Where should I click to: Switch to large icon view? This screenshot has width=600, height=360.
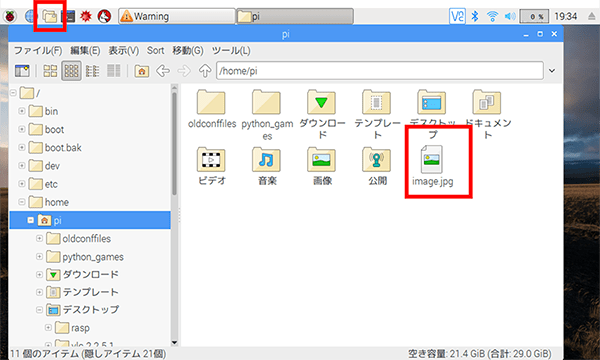click(x=50, y=71)
